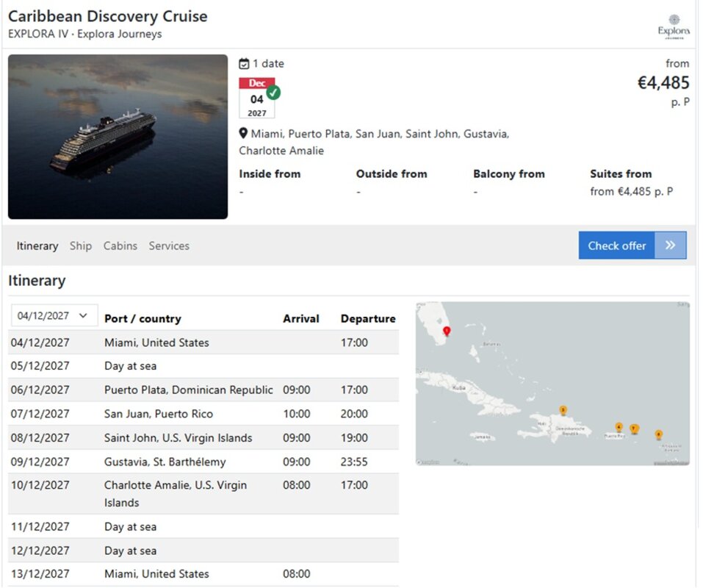Click the red Miami map marker
The width and height of the screenshot is (703, 588).
click(x=447, y=331)
